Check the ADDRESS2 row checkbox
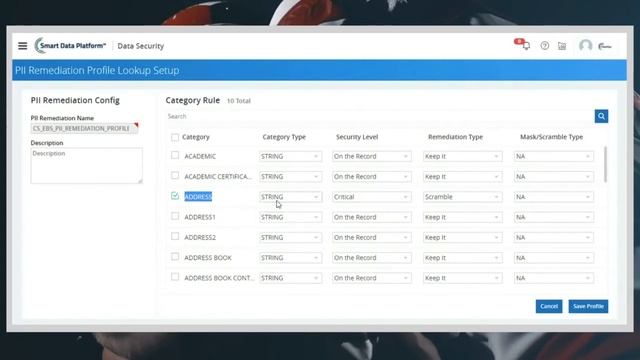 tap(175, 237)
